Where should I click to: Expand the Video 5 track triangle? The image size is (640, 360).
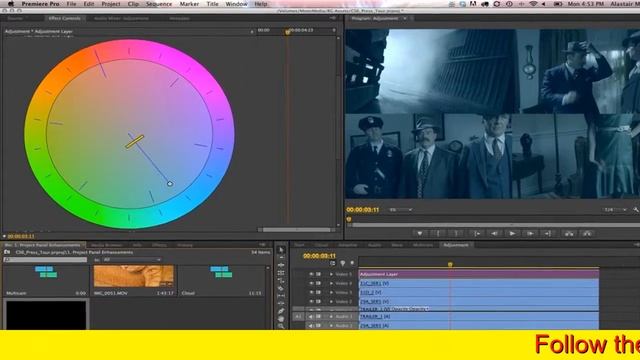(331, 274)
